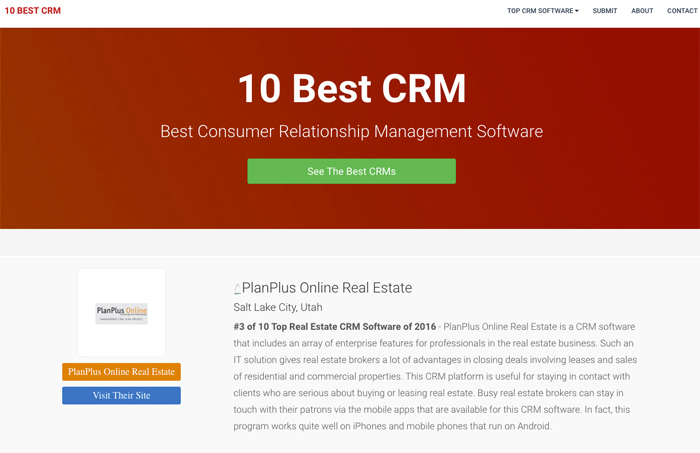Open the ABOUT page

[x=642, y=11]
